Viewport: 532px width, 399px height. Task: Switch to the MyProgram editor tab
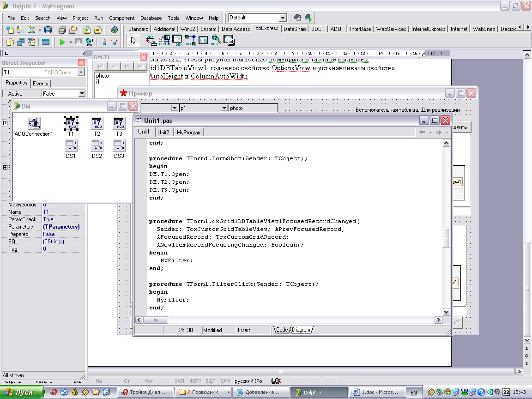point(189,133)
